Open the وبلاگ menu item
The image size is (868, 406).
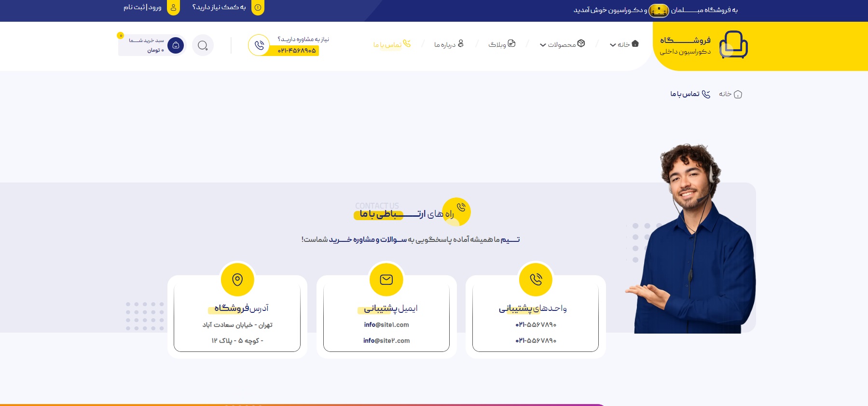(x=502, y=44)
